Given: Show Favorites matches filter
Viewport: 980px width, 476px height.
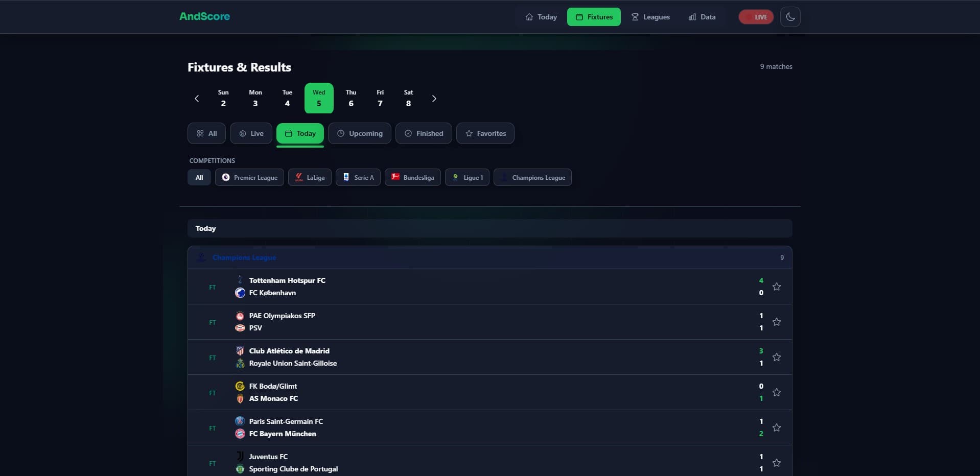Looking at the screenshot, I should 485,133.
